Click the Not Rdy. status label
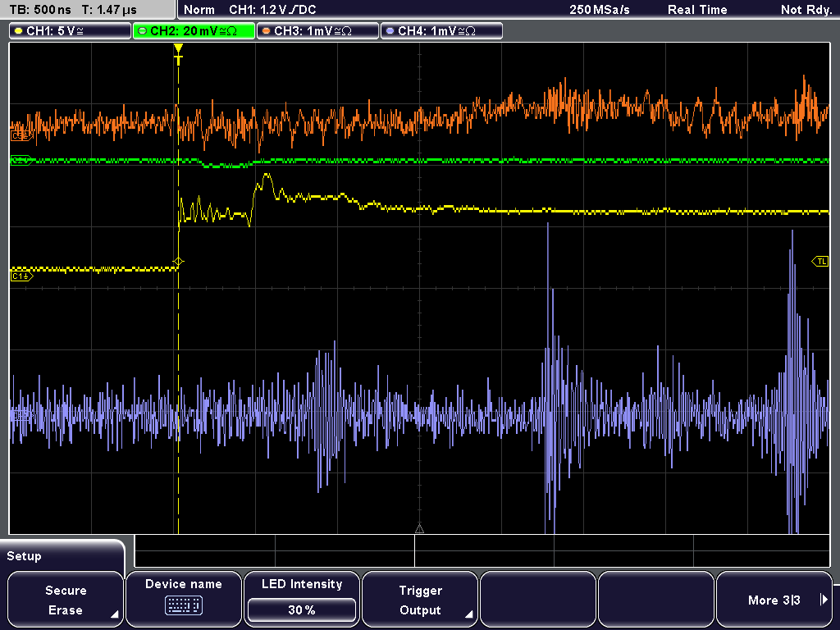Screen dimensions: 840x630 pos(806,10)
